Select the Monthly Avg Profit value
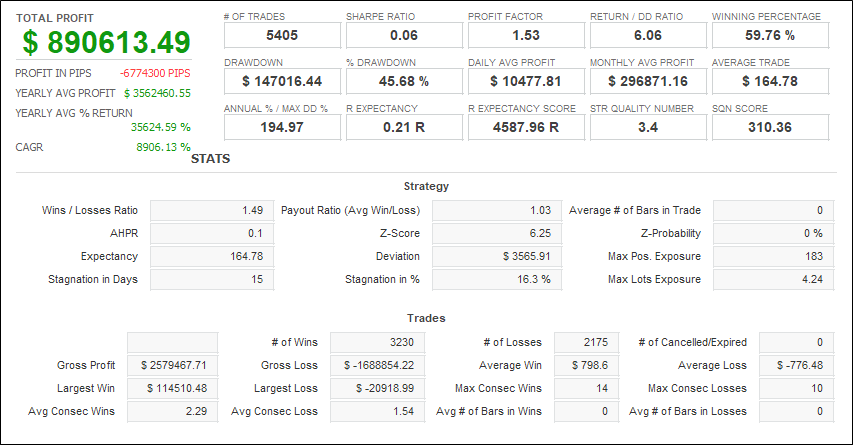This screenshot has height=445, width=853. pyautogui.click(x=647, y=81)
